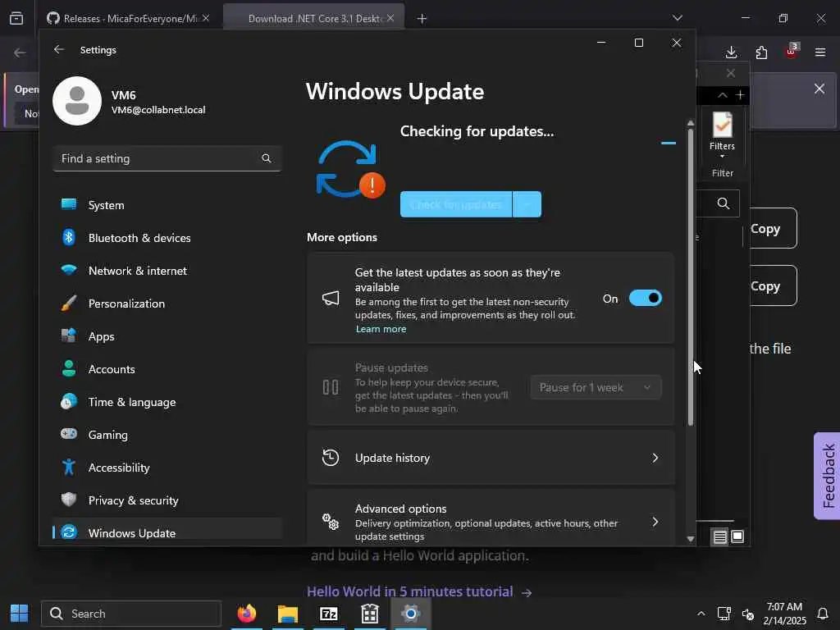Open Apps settings page

pyautogui.click(x=167, y=336)
